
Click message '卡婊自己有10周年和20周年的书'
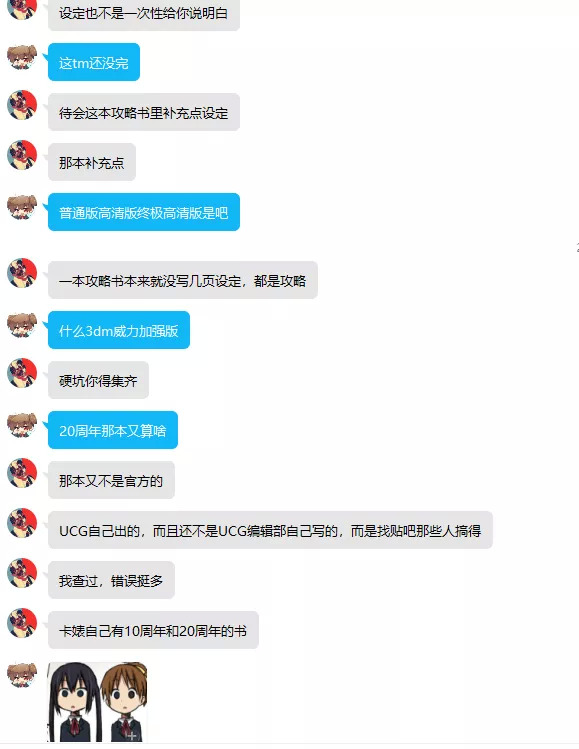point(153,630)
